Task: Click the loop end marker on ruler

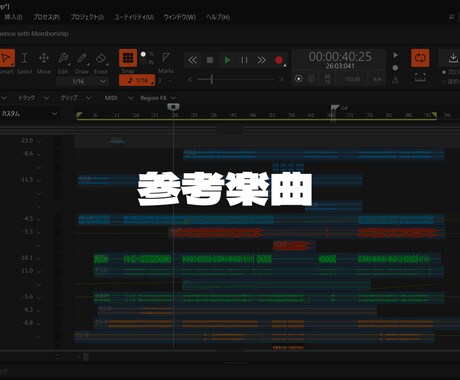Action: [x=434, y=115]
